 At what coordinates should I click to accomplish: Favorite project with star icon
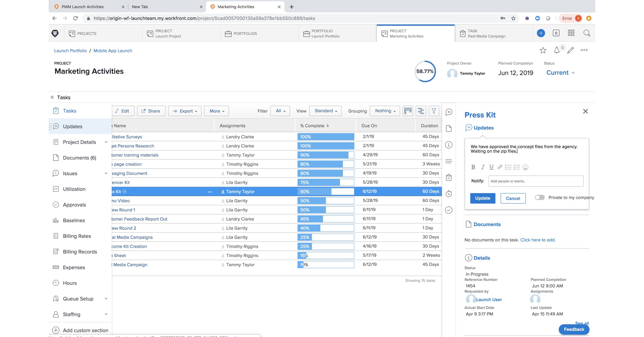pyautogui.click(x=543, y=50)
